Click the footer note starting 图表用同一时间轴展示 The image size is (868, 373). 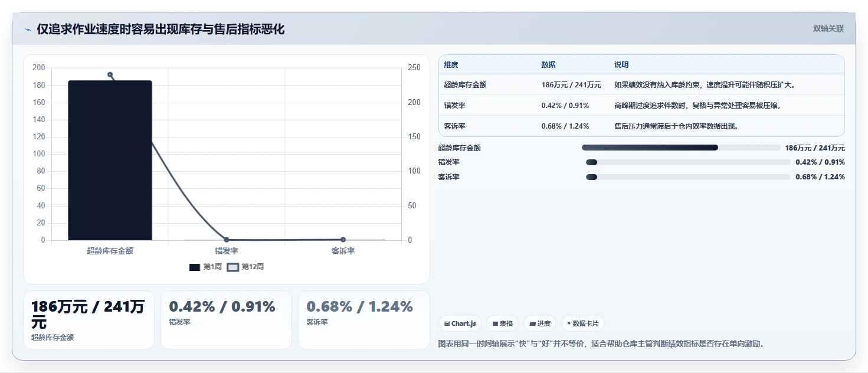click(601, 343)
